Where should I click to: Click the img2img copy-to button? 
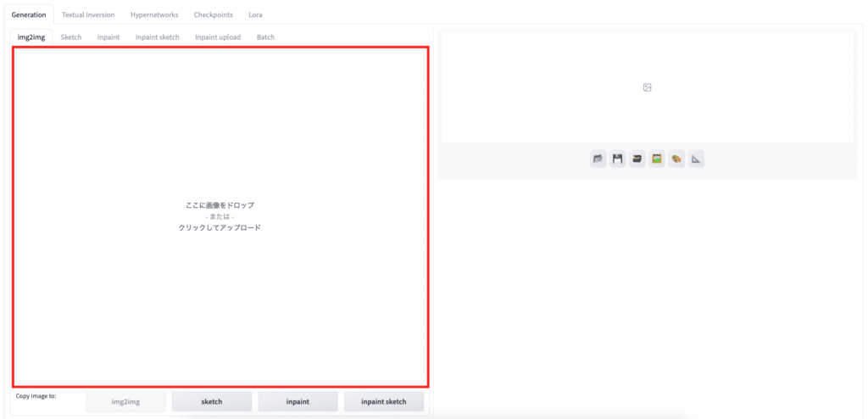[125, 402]
